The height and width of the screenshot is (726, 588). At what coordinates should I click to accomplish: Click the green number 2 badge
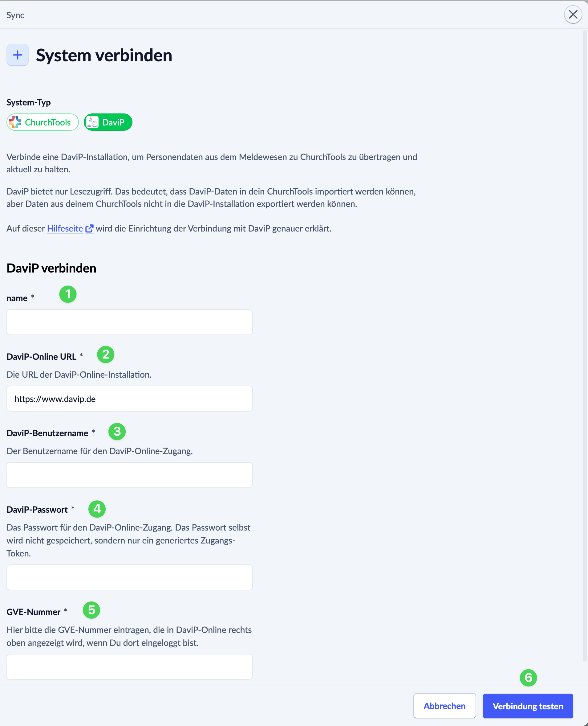tap(106, 355)
